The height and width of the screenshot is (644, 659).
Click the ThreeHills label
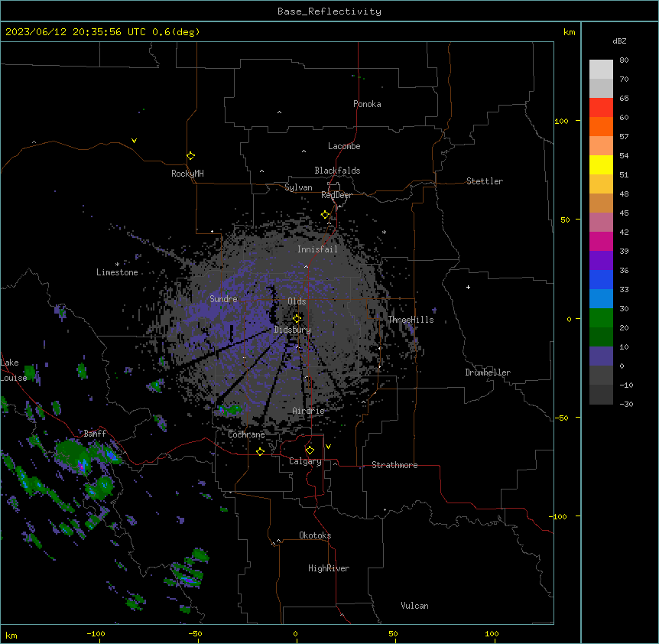pos(411,320)
